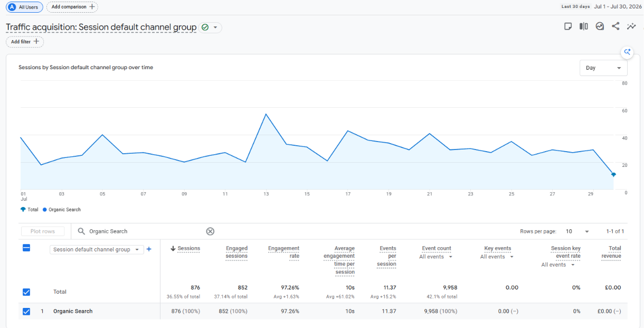Image resolution: width=644 pixels, height=328 pixels.
Task: Click the Add filter button
Action: click(x=25, y=42)
